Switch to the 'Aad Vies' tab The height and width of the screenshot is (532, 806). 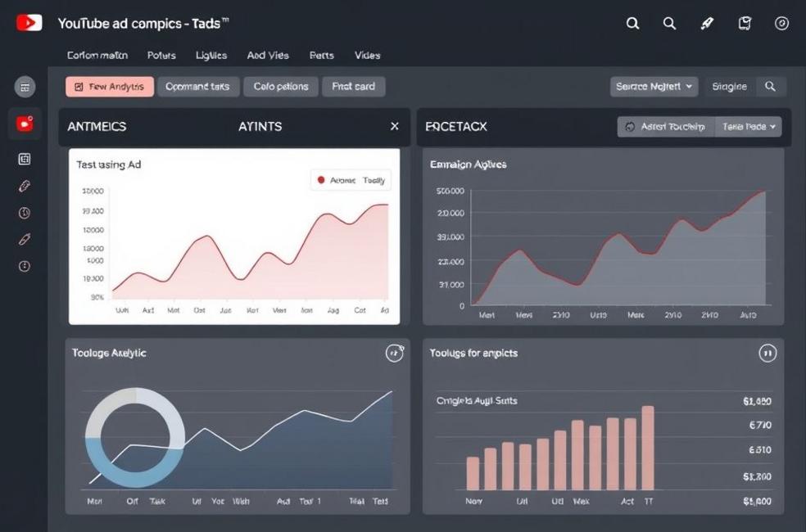click(268, 56)
